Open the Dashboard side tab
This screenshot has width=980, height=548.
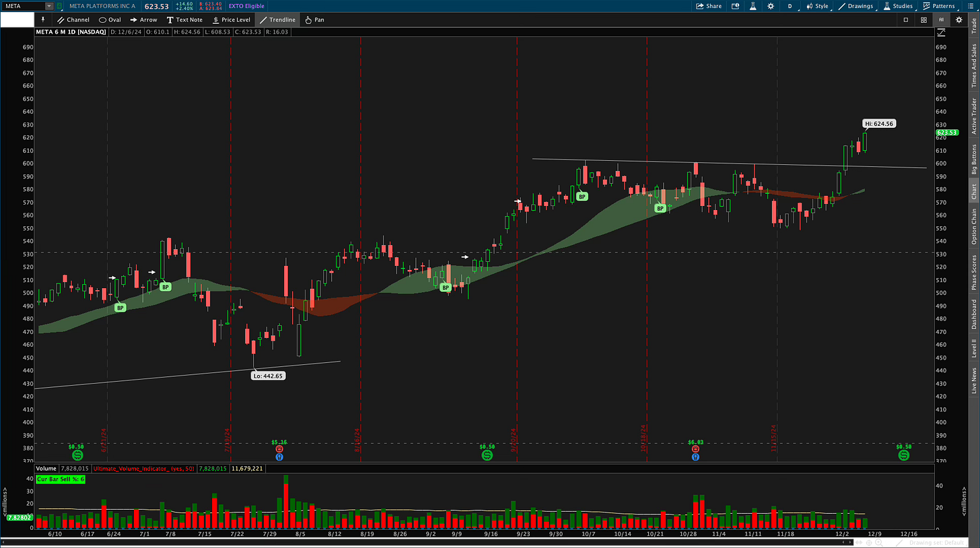coord(973,314)
